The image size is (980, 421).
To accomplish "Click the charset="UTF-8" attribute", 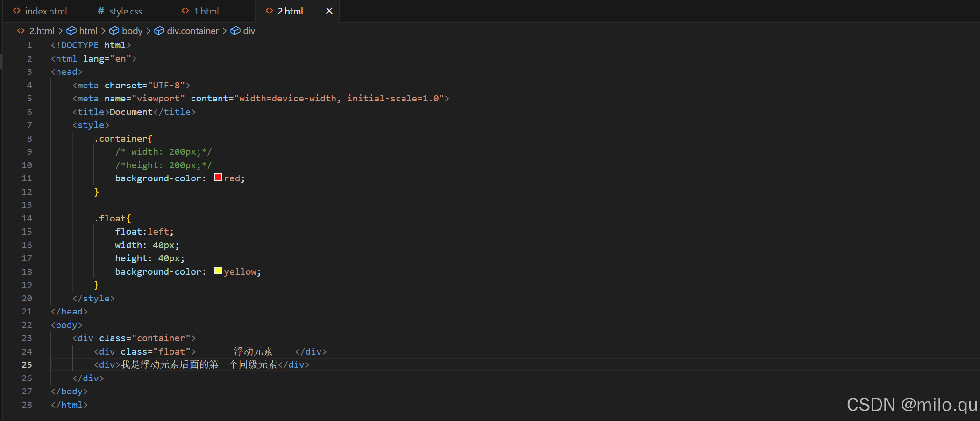I will [145, 86].
